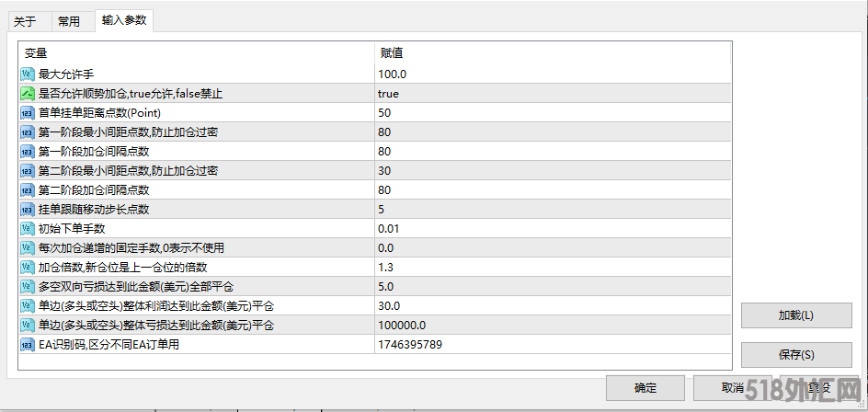Select the 挂单跟随移动步长点数 variable label
The image size is (868, 412).
(94, 210)
